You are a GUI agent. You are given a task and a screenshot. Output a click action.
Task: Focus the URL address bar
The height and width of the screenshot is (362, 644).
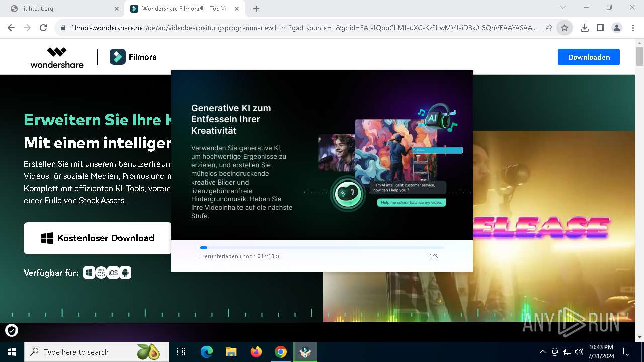(303, 28)
